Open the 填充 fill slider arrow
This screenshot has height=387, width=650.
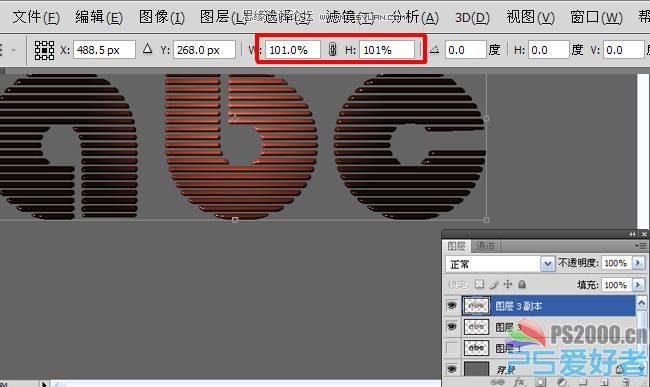(638, 285)
